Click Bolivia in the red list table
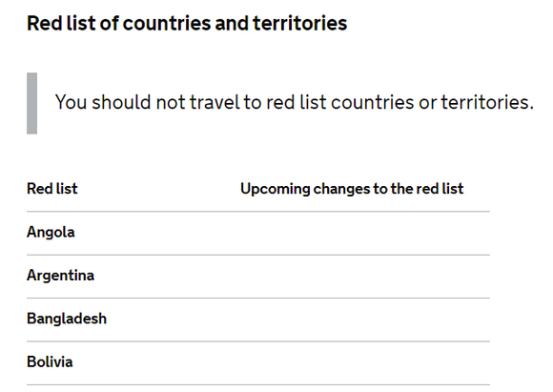Viewport: 553px width, 392px height. pos(50,362)
